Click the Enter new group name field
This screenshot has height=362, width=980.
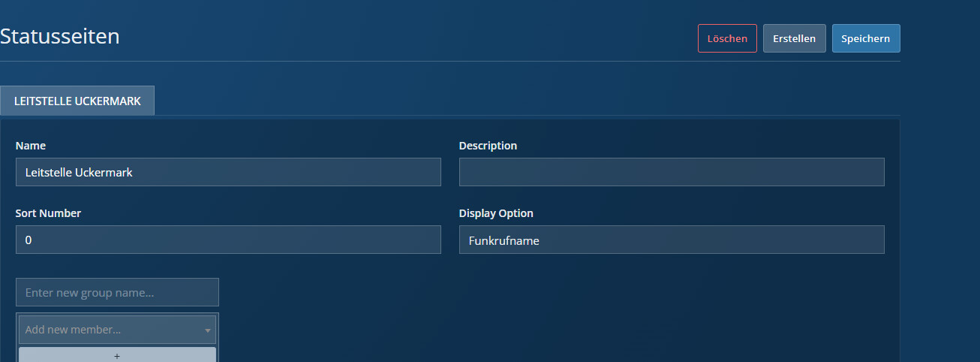(117, 292)
